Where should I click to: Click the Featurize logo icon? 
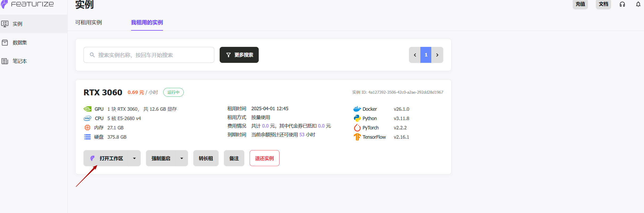click(x=5, y=4)
